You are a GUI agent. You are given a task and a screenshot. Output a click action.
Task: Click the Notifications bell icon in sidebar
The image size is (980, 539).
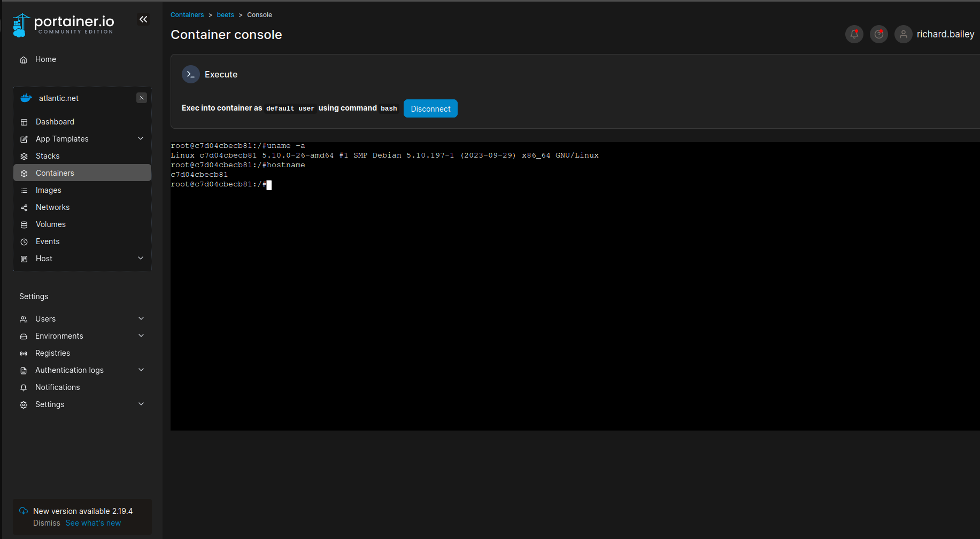[24, 388]
